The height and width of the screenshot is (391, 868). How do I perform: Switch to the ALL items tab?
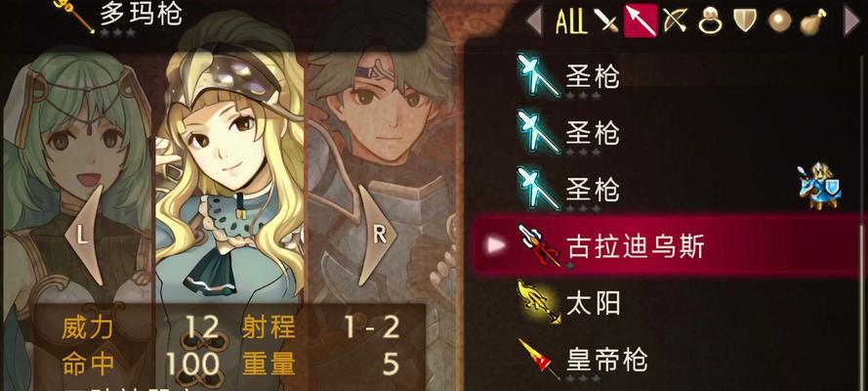571,22
